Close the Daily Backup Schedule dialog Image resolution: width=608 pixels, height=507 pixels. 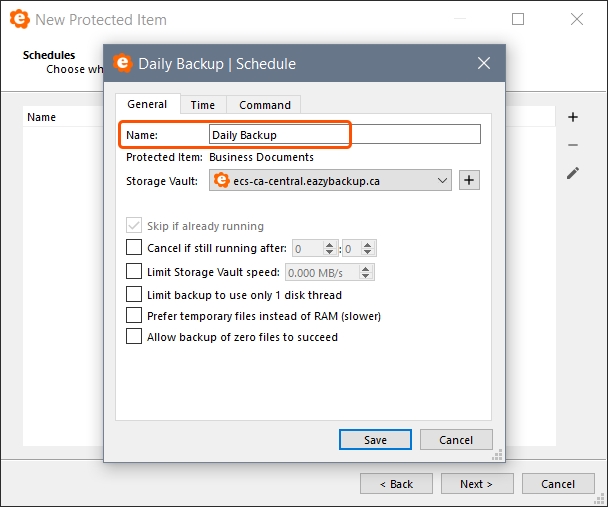click(484, 63)
